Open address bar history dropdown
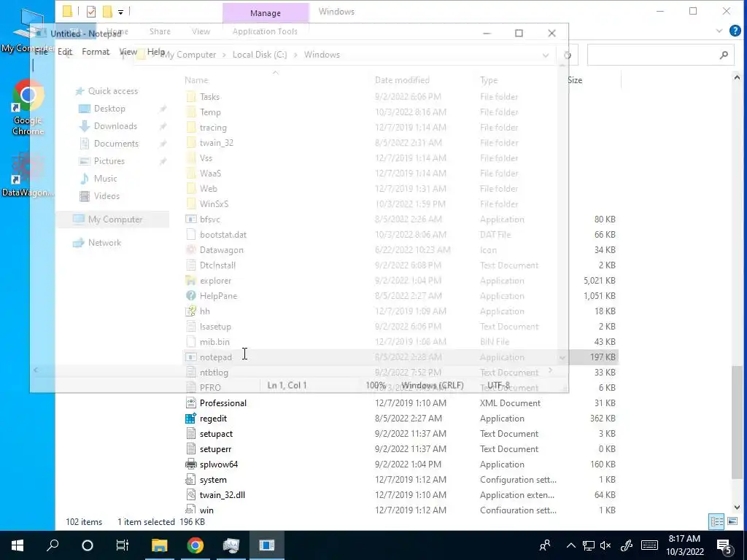747x560 pixels. 546,55
